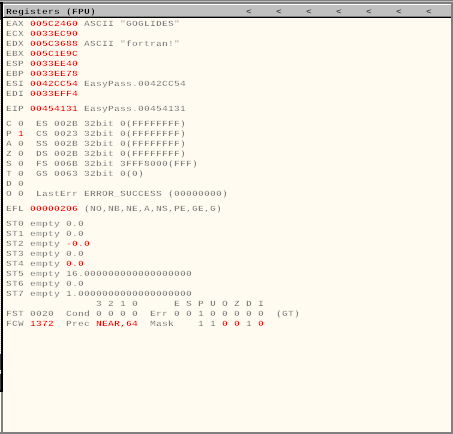Select the EAX register value 005C2460
This screenshot has height=434, width=453.
(54, 24)
